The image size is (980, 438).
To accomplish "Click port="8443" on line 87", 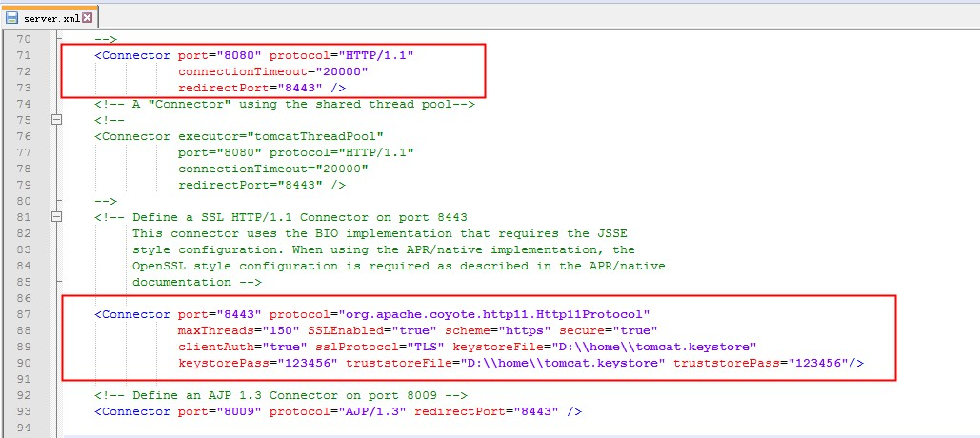I will pos(219,314).
